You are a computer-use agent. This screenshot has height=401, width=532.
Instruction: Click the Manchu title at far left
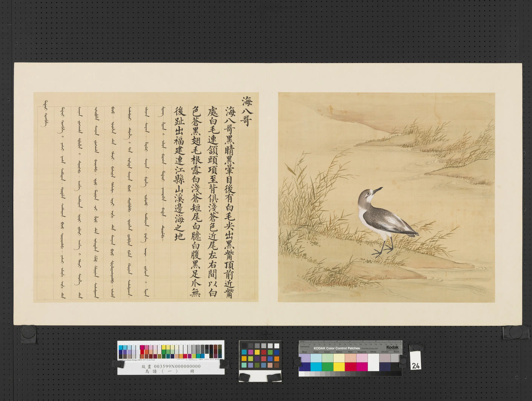(x=45, y=114)
